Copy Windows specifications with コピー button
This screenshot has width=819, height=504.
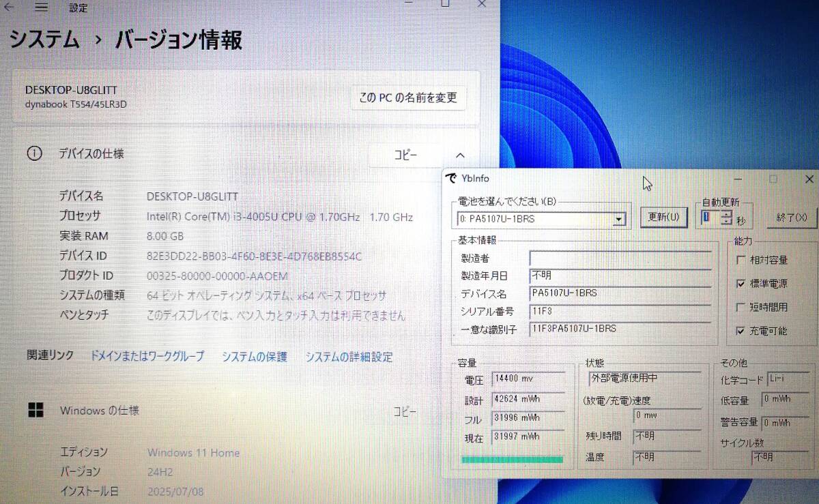[x=405, y=412]
